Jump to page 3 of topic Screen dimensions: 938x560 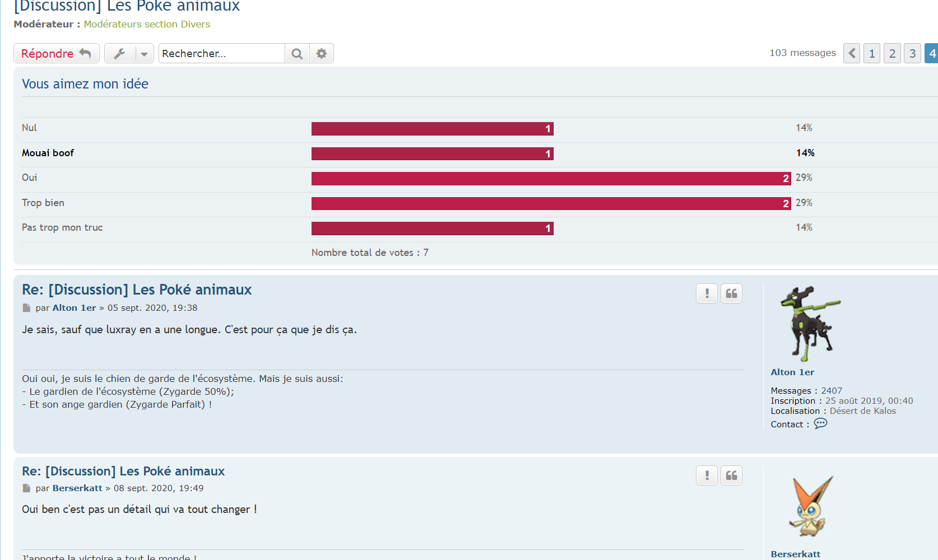[912, 53]
